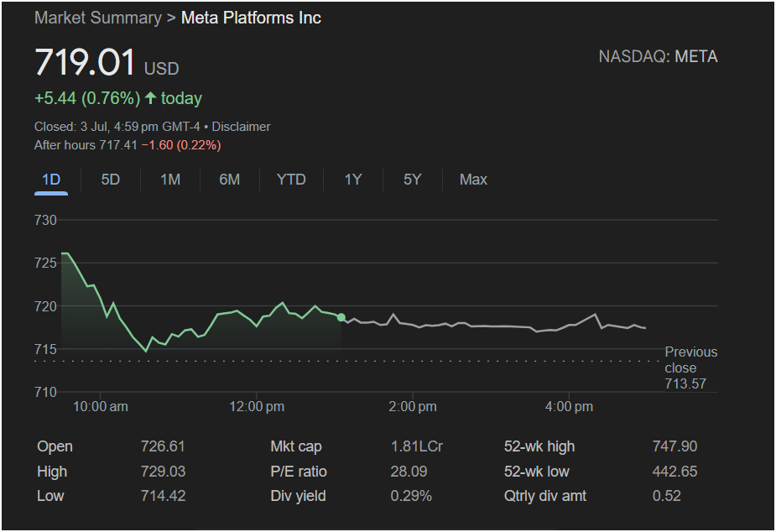Click the 719.01 current price

(x=85, y=62)
